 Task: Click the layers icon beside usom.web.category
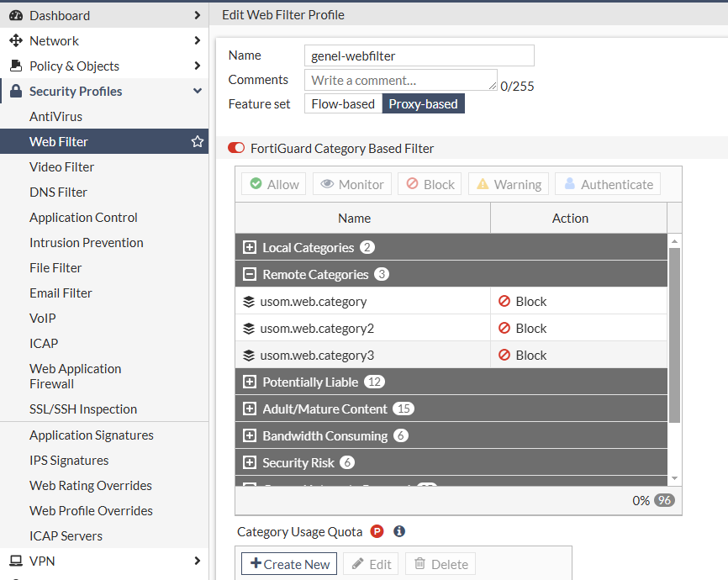tap(249, 302)
